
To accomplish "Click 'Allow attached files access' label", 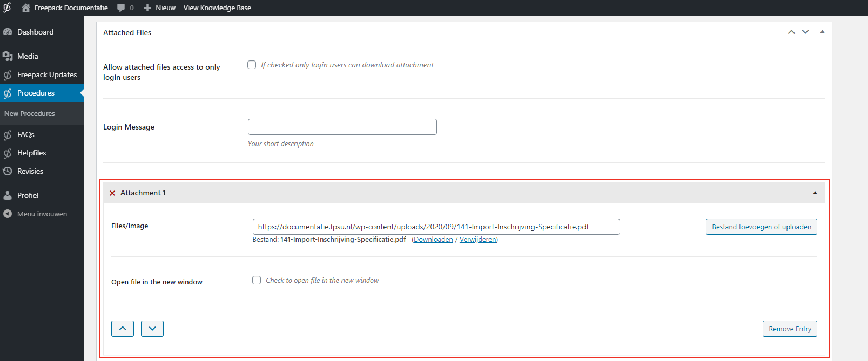I will 162,72.
